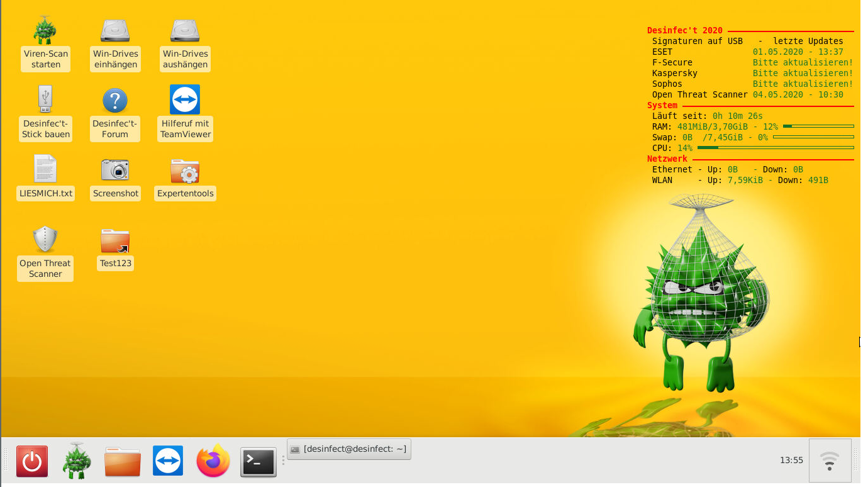This screenshot has width=868, height=487.
Task: Launch the virus scanner from the taskbar
Action: 77,461
